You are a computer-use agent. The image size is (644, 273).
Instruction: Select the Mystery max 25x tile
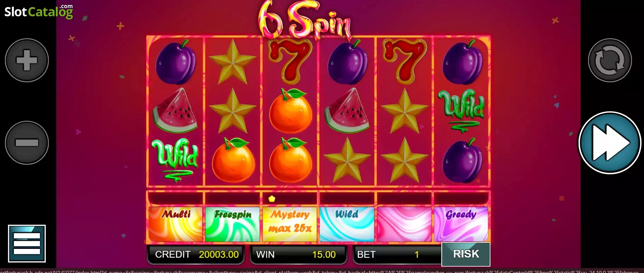(x=290, y=224)
